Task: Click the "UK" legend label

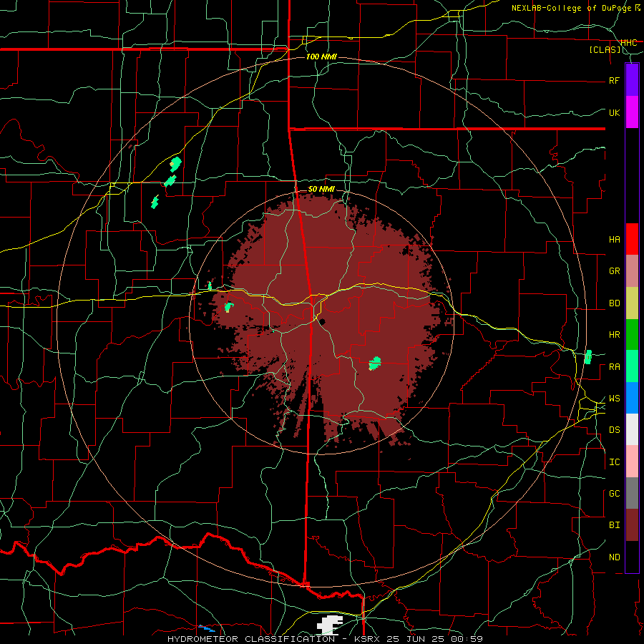Action: click(x=614, y=112)
